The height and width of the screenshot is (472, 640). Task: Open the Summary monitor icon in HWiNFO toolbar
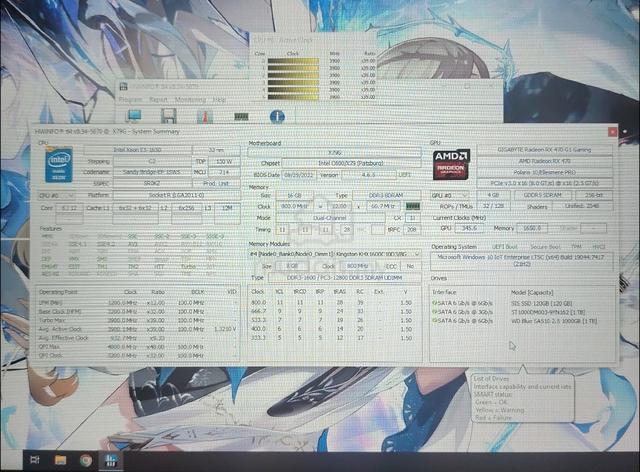pos(134,116)
